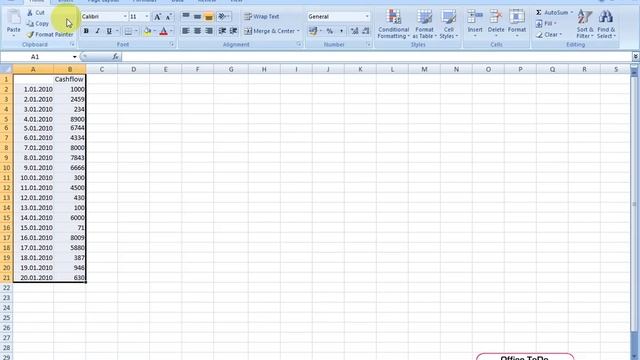640x360 pixels.
Task: Increase font size with Grow Font
Action: pyautogui.click(x=157, y=17)
